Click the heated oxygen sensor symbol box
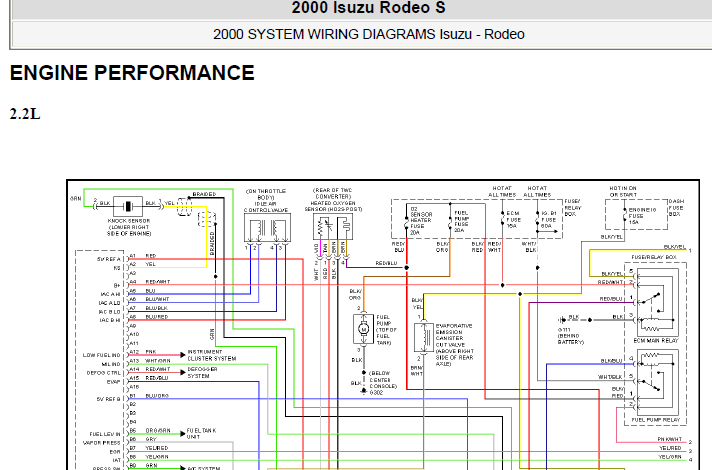This screenshot has height=470, width=712. (333, 227)
